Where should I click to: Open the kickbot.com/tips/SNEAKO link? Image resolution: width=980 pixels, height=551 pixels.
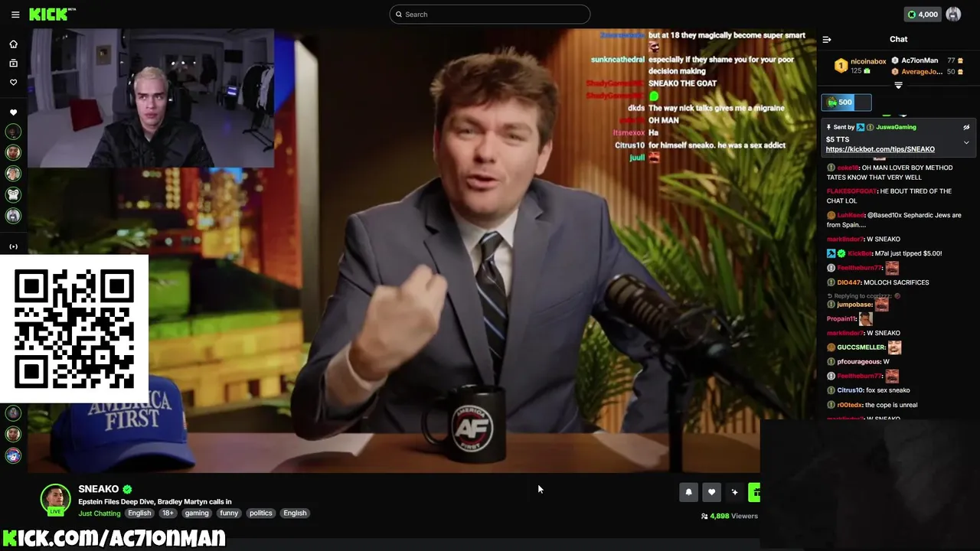coord(880,149)
